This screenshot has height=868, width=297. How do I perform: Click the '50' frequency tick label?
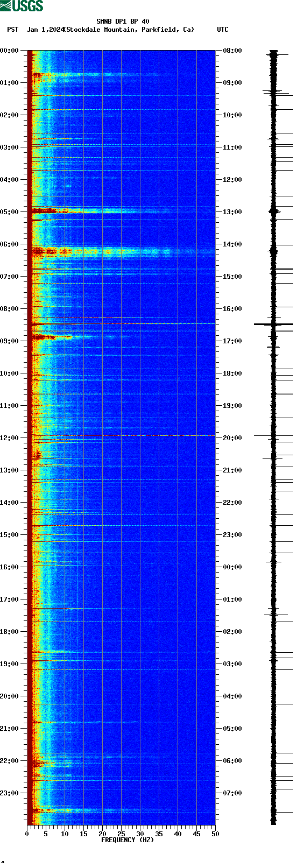(215, 834)
